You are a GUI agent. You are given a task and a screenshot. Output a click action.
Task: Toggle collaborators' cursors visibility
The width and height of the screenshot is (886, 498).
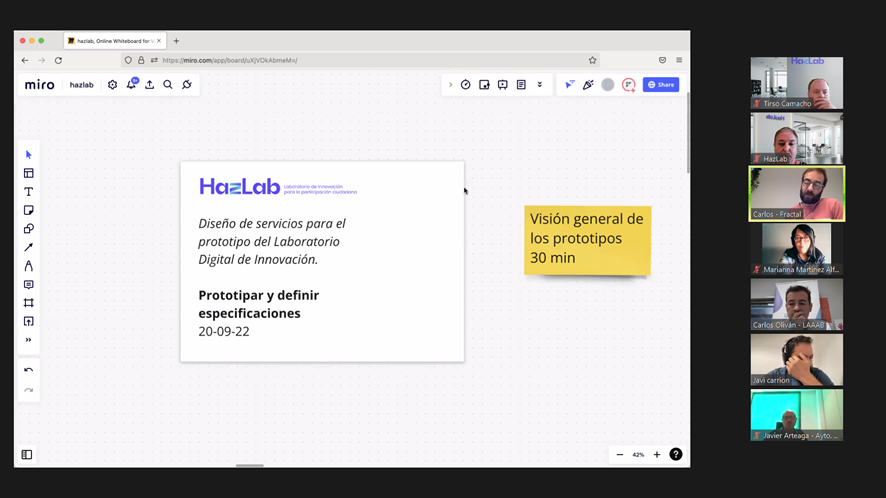click(570, 85)
